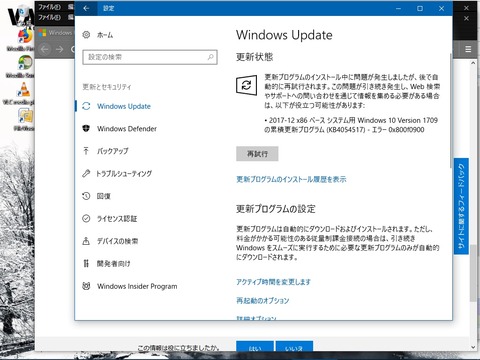Click the Find my device icon

point(86,241)
